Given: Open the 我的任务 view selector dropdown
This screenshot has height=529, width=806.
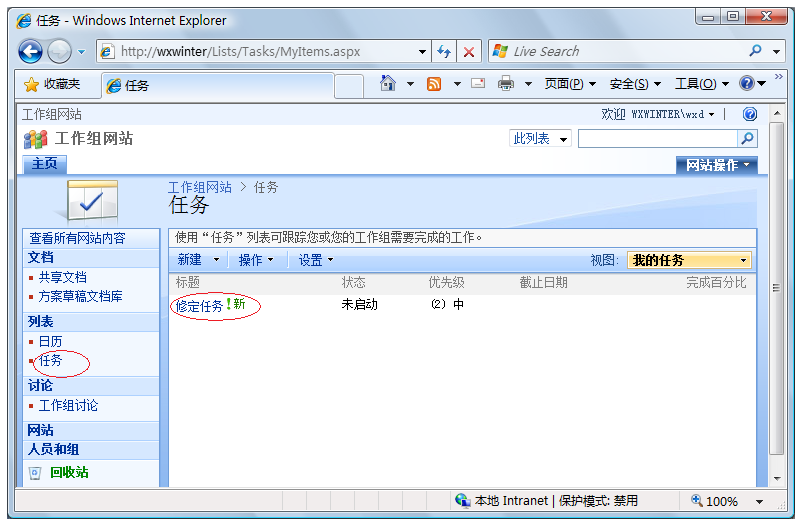Looking at the screenshot, I should [689, 261].
